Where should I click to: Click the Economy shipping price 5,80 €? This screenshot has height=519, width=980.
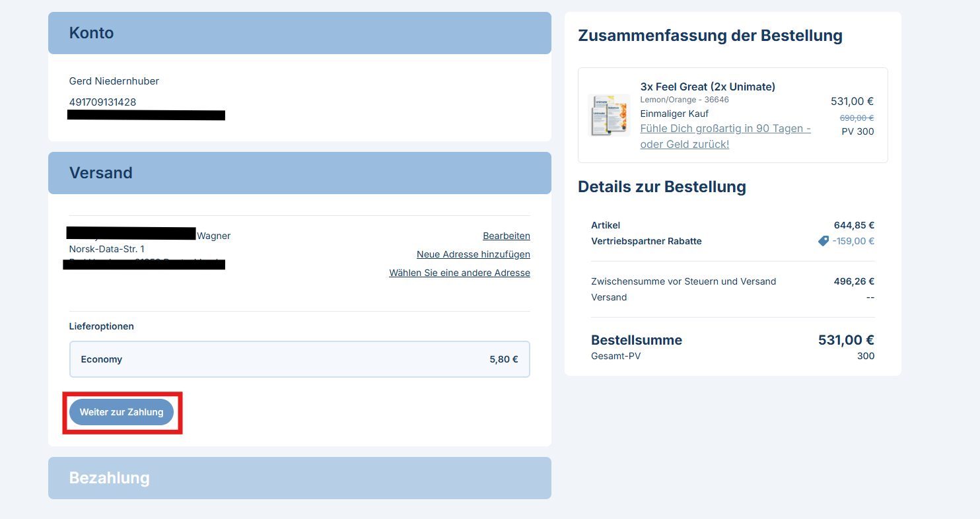[x=503, y=359]
